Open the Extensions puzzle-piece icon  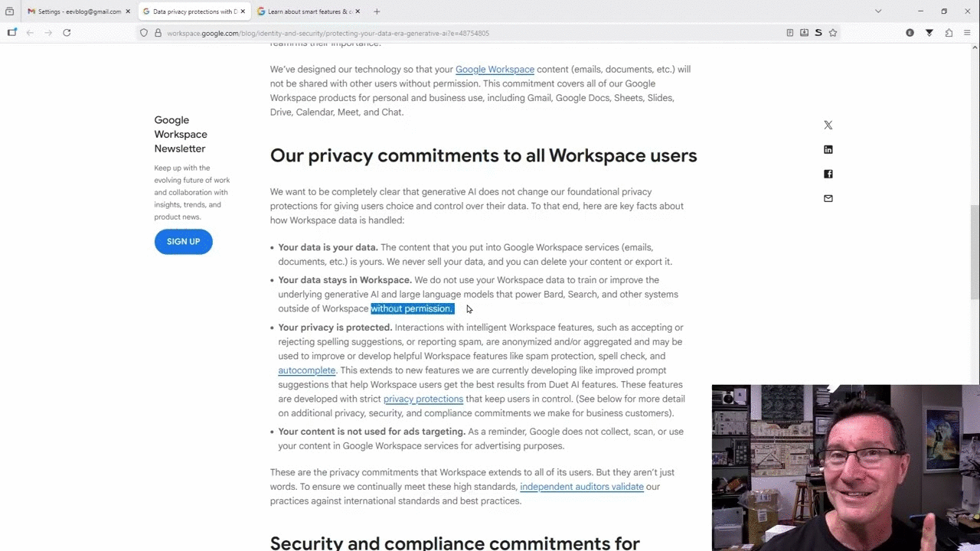(949, 33)
